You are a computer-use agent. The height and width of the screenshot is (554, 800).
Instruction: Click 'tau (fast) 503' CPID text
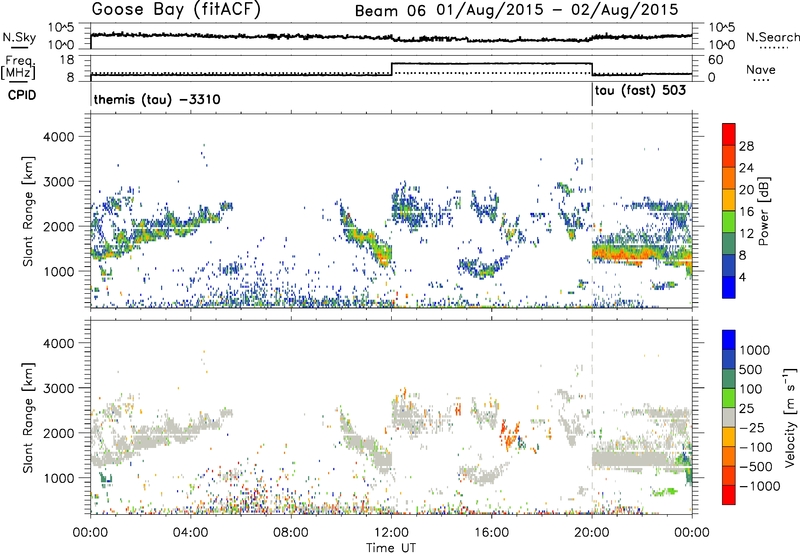coord(640,91)
